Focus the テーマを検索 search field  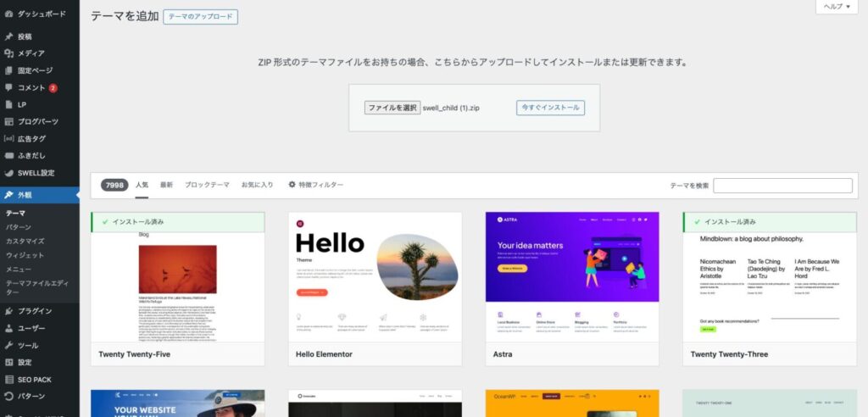782,186
